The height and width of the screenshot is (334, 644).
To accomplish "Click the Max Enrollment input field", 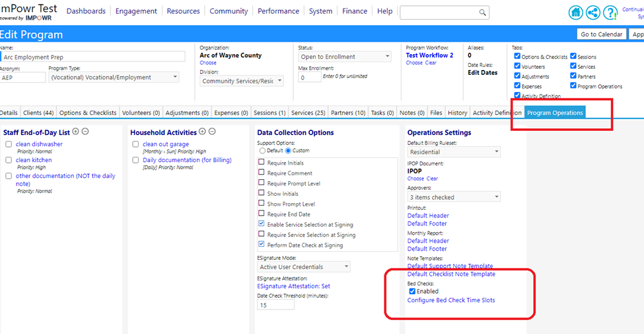I will [310, 77].
